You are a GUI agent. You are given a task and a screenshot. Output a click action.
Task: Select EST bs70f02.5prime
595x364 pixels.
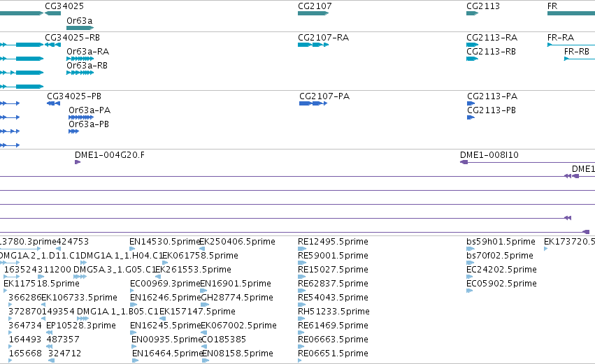pyautogui.click(x=500, y=256)
